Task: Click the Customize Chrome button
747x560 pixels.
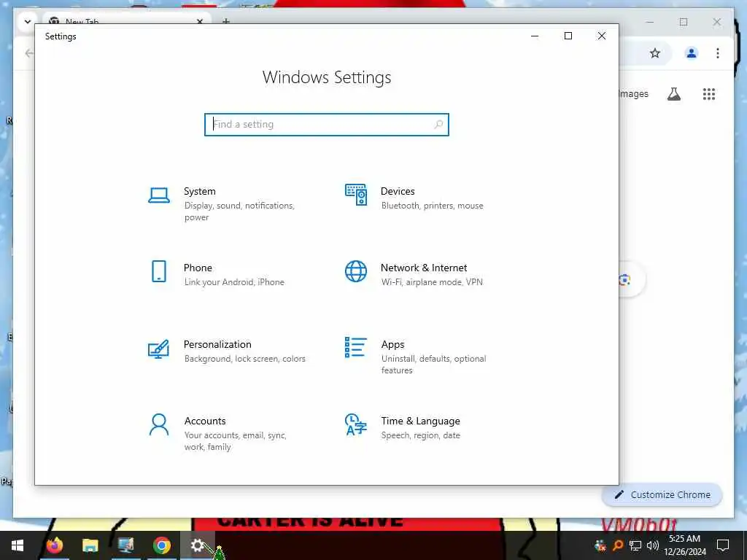Action: click(662, 495)
